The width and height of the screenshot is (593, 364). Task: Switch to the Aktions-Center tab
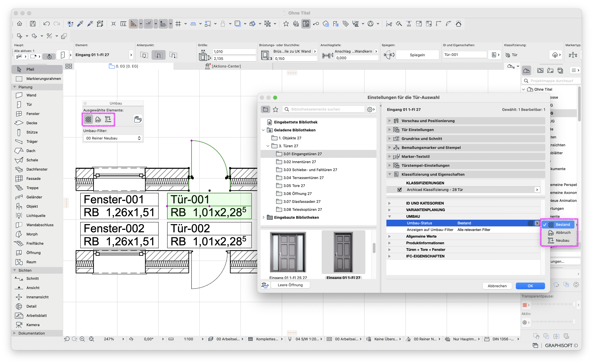click(223, 66)
